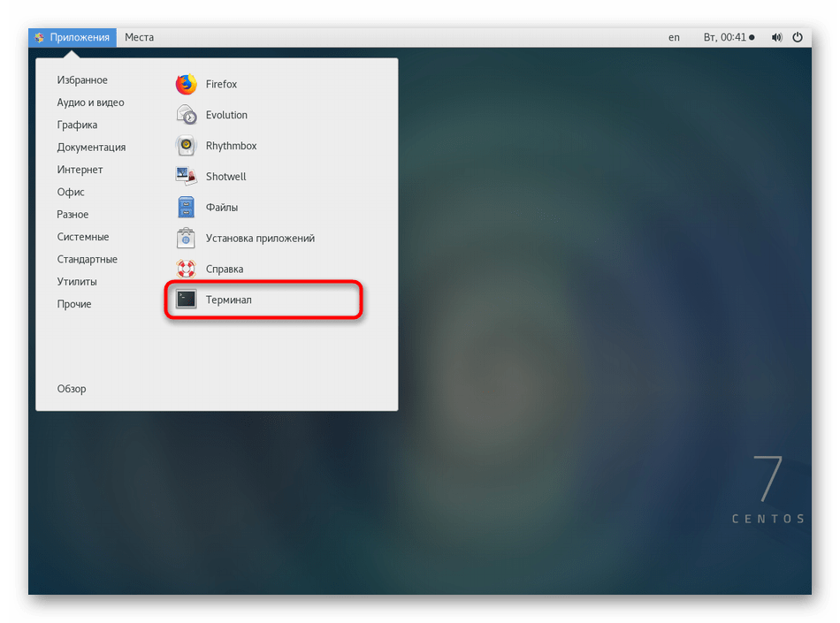Screen dimensions: 840x623
Task: Click the volume speaker icon in the top bar
Action: [x=777, y=38]
